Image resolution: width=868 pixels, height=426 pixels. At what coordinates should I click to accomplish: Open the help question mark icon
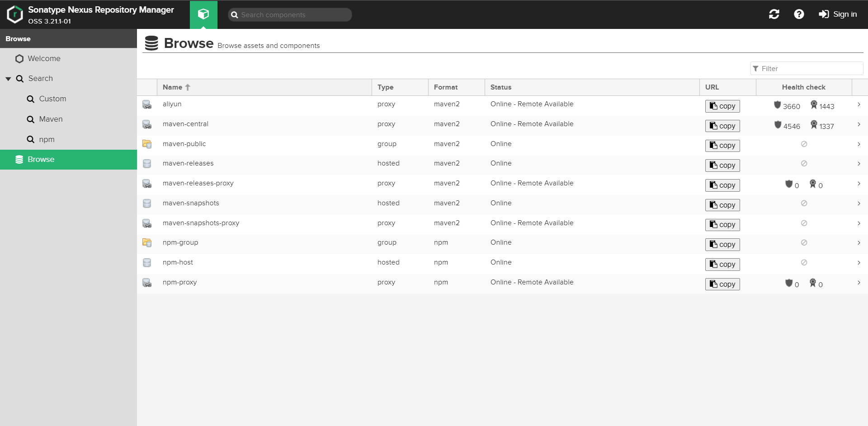(x=799, y=14)
